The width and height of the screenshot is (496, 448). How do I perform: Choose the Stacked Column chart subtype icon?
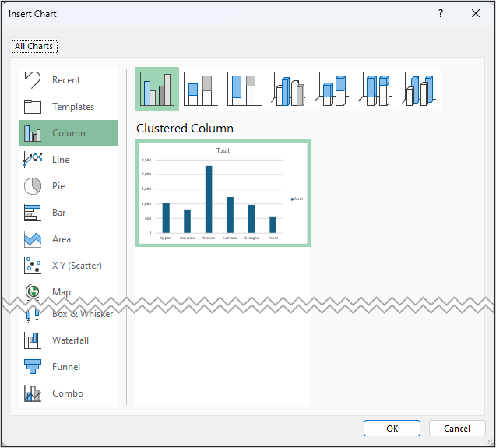point(201,89)
